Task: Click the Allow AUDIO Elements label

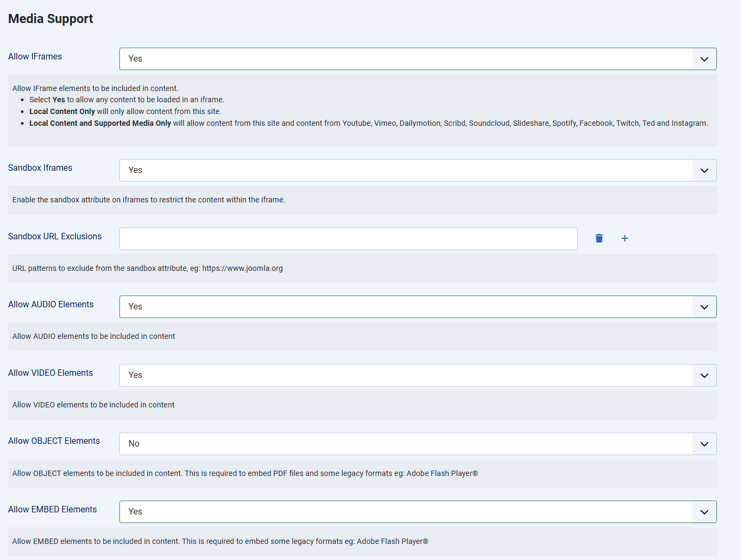Action: (x=51, y=305)
